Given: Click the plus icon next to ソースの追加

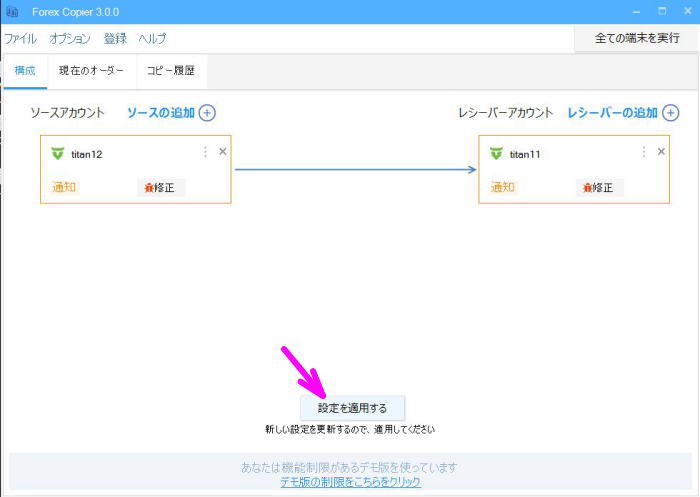Looking at the screenshot, I should pos(207,113).
